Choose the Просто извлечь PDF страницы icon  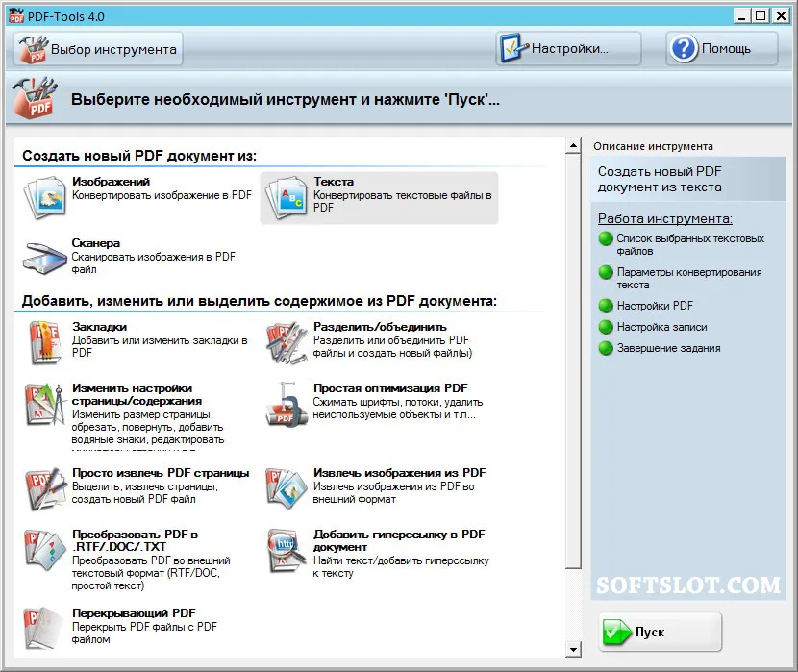46,488
